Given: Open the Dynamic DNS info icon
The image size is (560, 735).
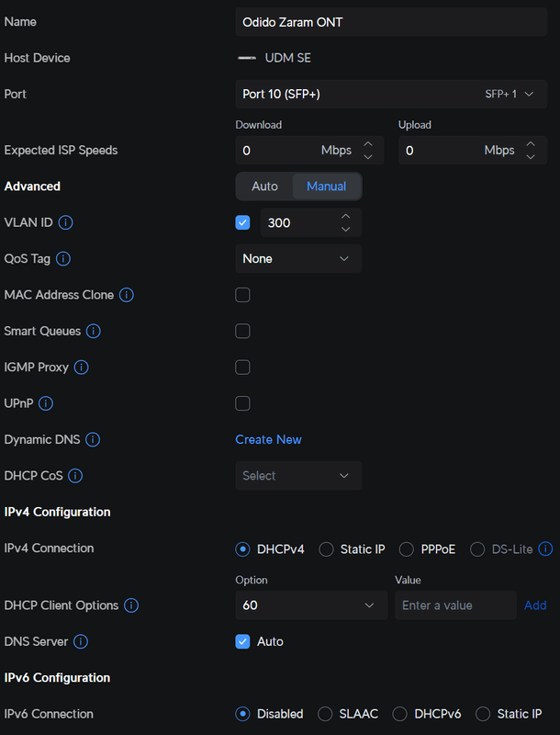Looking at the screenshot, I should 94,440.
